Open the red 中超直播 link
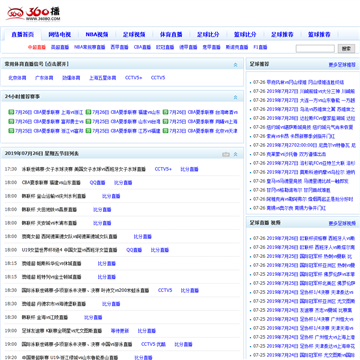 (x=37, y=47)
